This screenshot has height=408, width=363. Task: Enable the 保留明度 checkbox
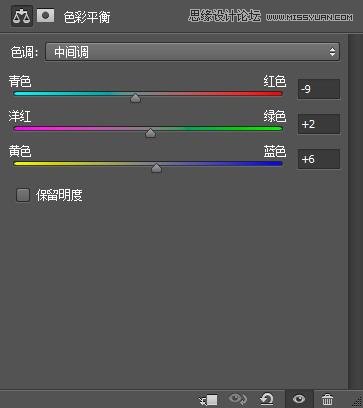point(23,195)
